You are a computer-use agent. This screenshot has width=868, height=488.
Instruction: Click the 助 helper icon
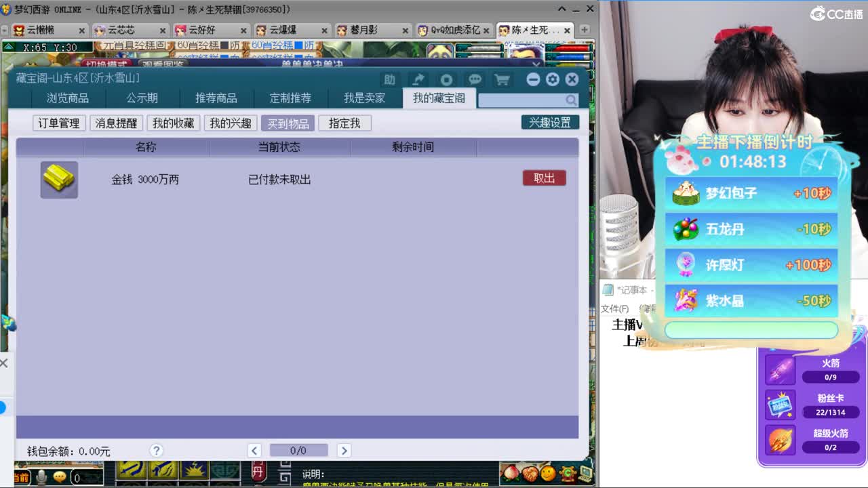389,79
